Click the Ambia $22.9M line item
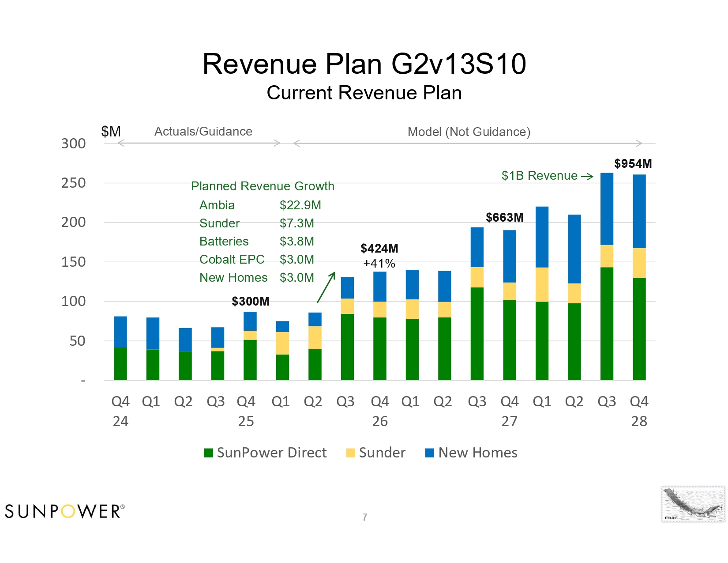This screenshot has height=563, width=728. click(x=260, y=205)
